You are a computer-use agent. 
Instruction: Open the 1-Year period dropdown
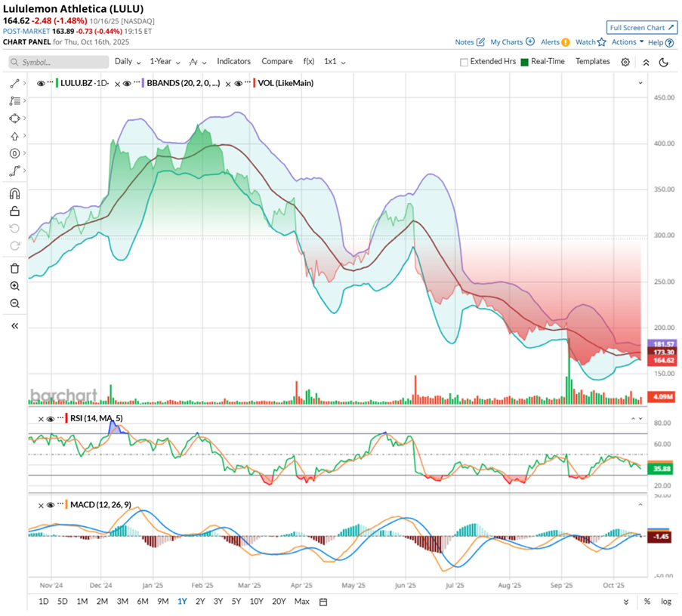click(165, 62)
